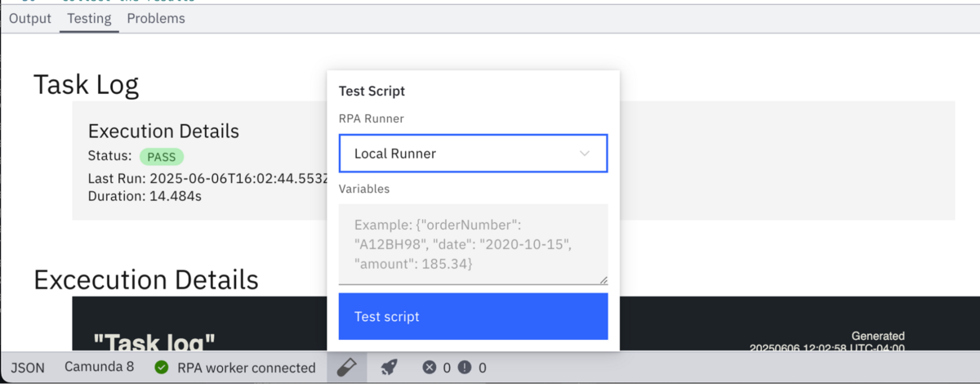Click the Variables label in the popup
980x384 pixels.
(x=364, y=189)
